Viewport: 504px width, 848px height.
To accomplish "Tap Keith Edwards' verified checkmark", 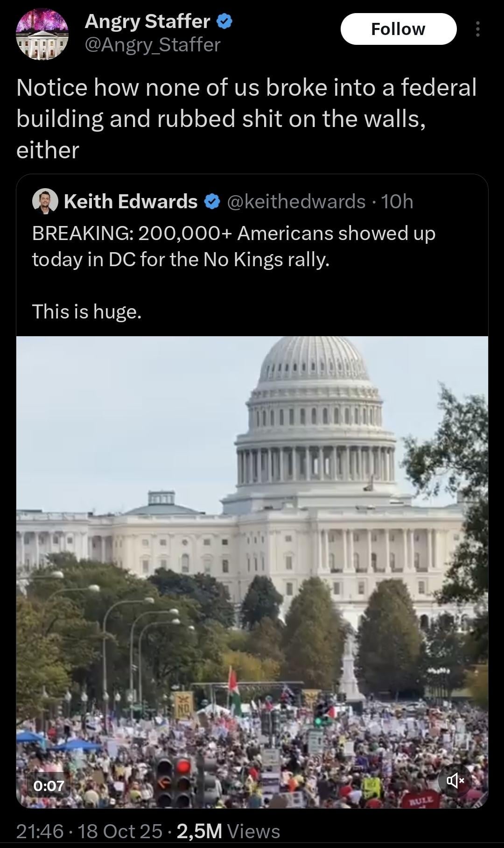I will click(x=212, y=202).
